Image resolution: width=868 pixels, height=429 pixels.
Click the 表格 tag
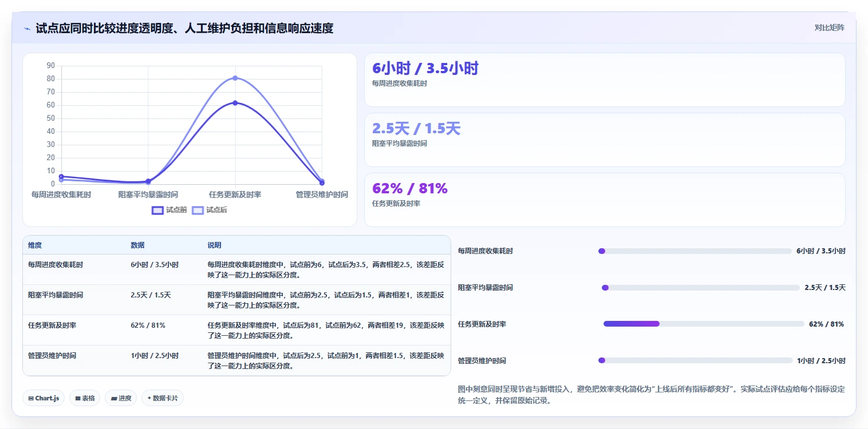(85, 398)
